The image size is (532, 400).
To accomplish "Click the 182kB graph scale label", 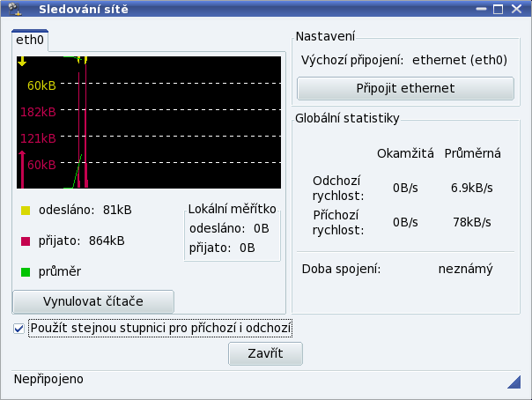I will click(x=38, y=112).
